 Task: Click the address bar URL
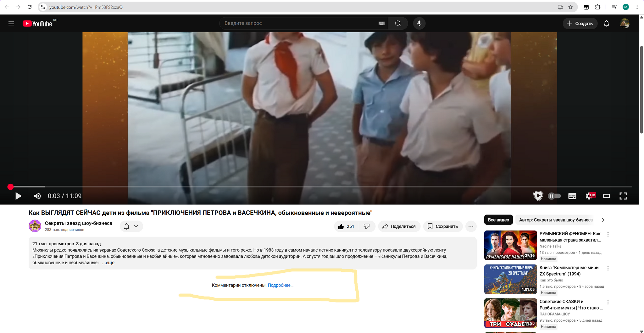pos(86,7)
